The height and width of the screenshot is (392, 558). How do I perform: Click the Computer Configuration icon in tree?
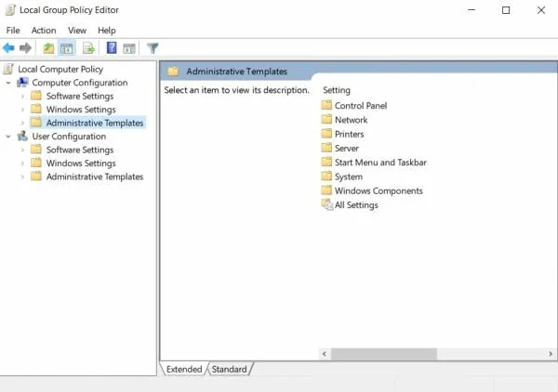coord(22,83)
